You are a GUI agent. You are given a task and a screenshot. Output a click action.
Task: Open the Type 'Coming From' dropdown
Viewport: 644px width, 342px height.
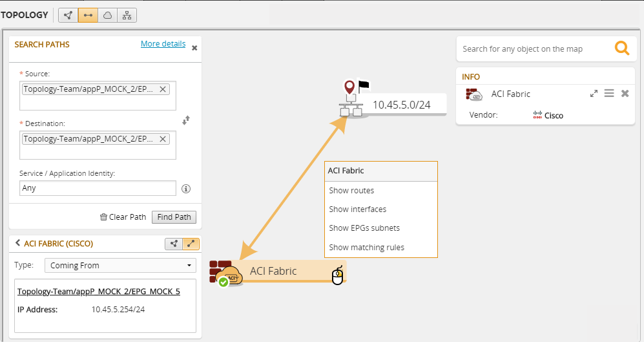pyautogui.click(x=119, y=265)
